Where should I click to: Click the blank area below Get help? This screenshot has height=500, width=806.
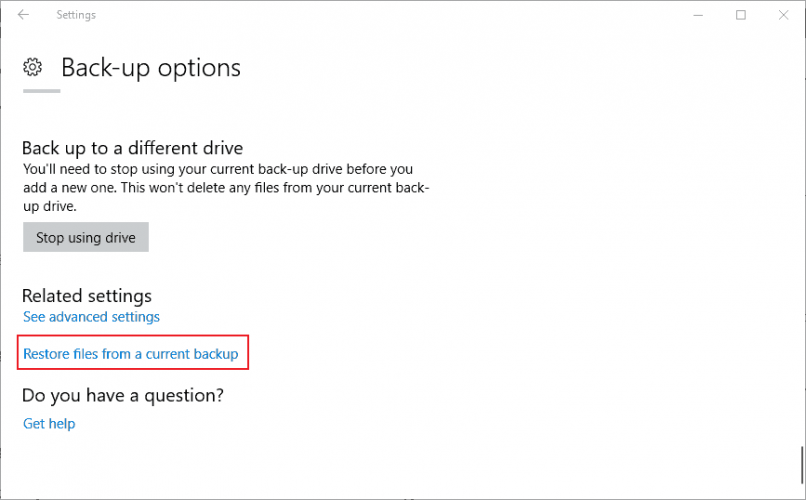coord(300,465)
